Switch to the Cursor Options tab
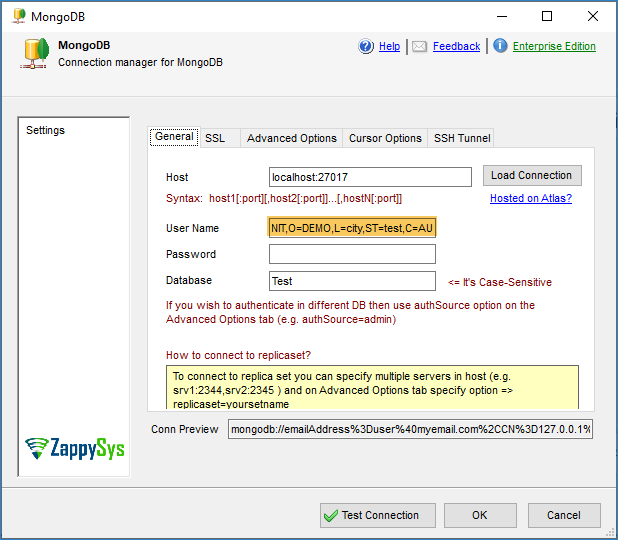This screenshot has width=618, height=540. [x=385, y=138]
